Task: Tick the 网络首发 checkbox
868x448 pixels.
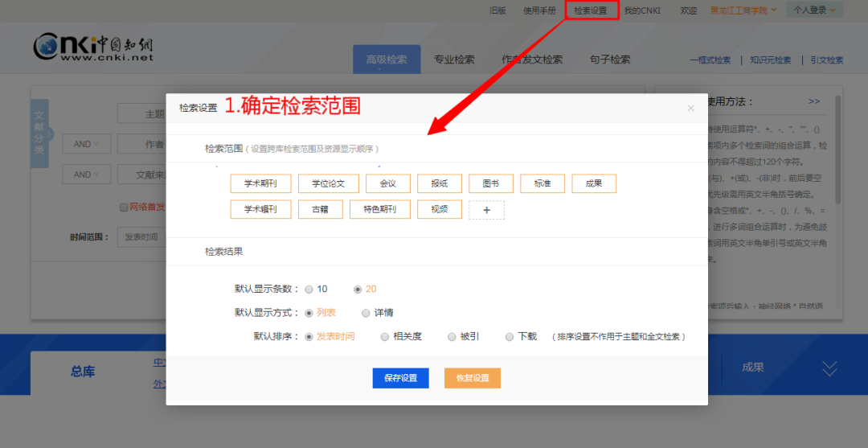Action: tap(124, 208)
